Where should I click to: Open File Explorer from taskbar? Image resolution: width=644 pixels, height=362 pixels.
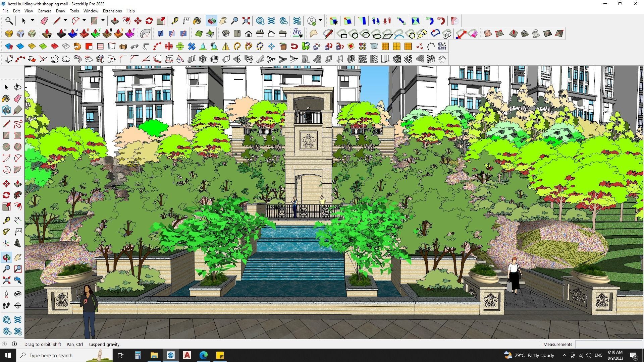click(154, 355)
